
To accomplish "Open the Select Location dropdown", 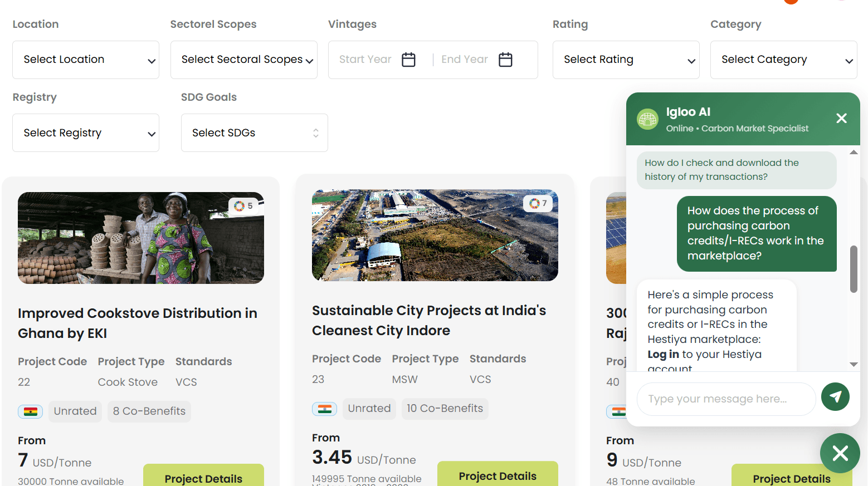I will pos(85,60).
